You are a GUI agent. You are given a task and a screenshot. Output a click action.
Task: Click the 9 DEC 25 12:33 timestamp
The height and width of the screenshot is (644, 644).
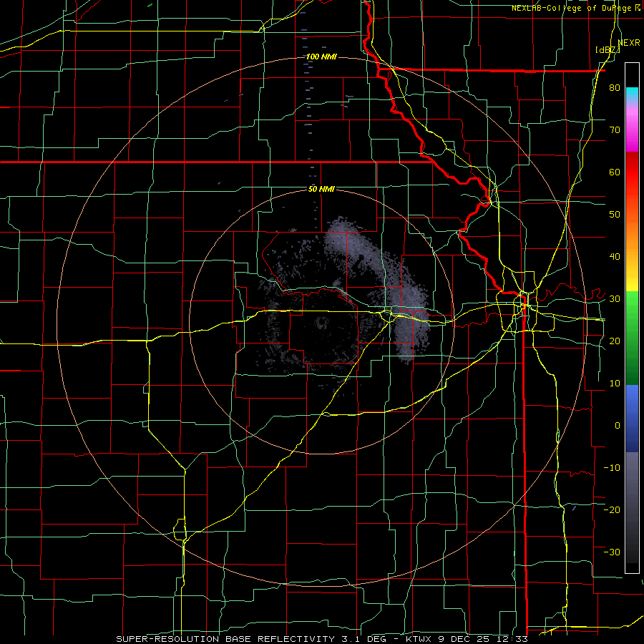coord(482,639)
